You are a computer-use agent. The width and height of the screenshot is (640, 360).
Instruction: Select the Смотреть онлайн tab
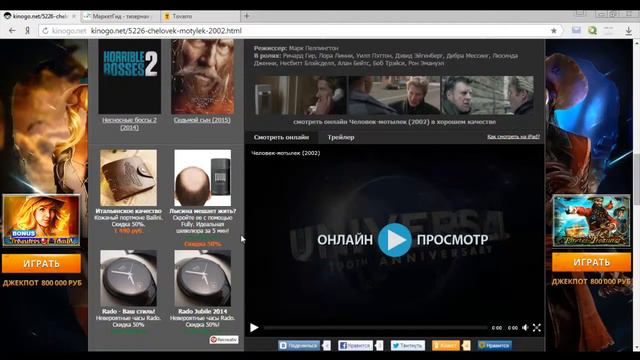281,138
